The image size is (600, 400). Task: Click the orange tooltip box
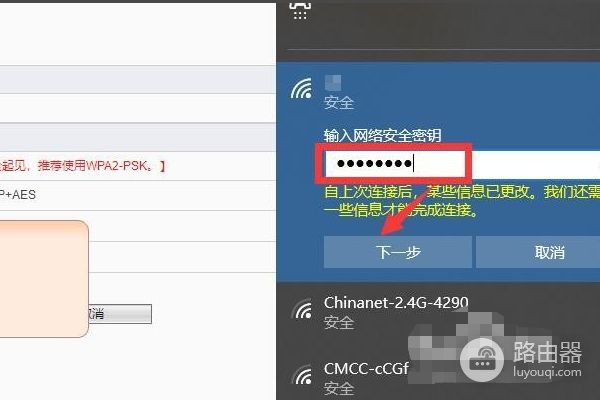point(44,279)
